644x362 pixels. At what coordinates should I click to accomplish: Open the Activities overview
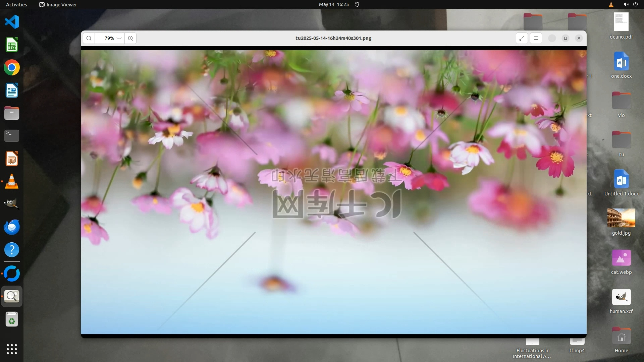pos(16,4)
